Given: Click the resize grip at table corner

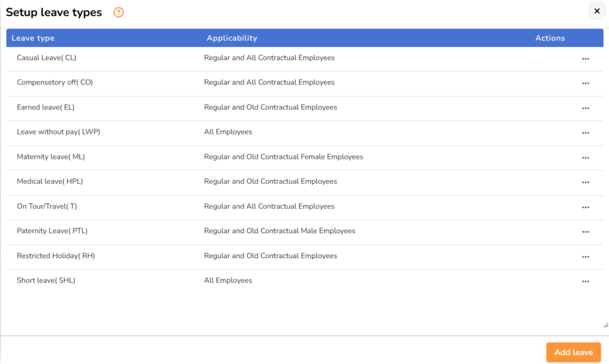Looking at the screenshot, I should click(x=605, y=325).
